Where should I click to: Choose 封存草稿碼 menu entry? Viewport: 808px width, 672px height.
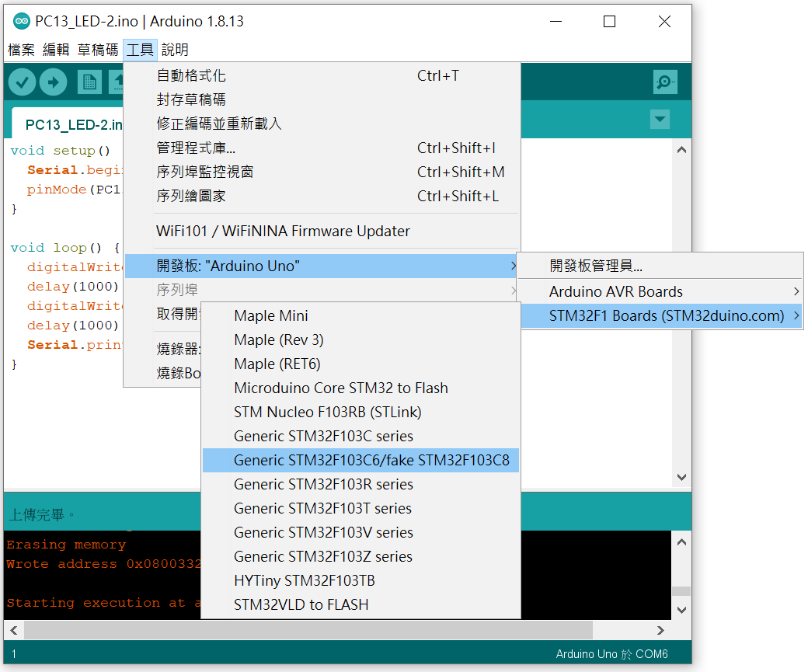pos(322,99)
